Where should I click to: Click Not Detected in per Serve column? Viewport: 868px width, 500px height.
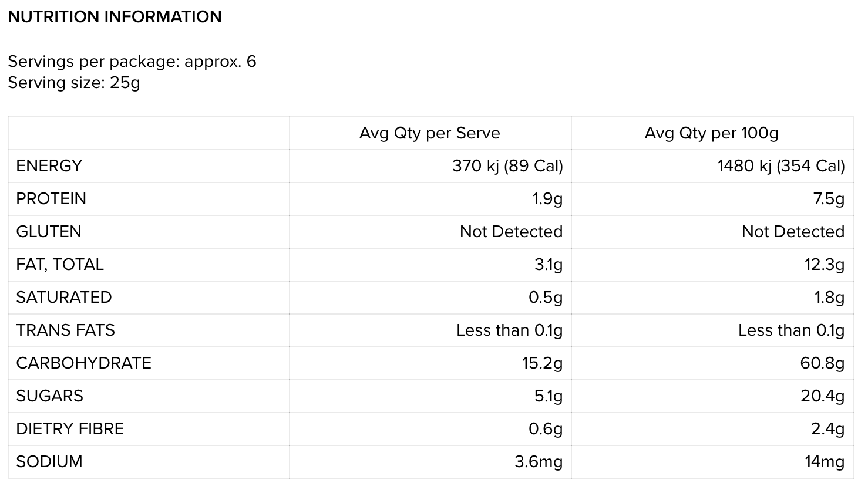511,232
